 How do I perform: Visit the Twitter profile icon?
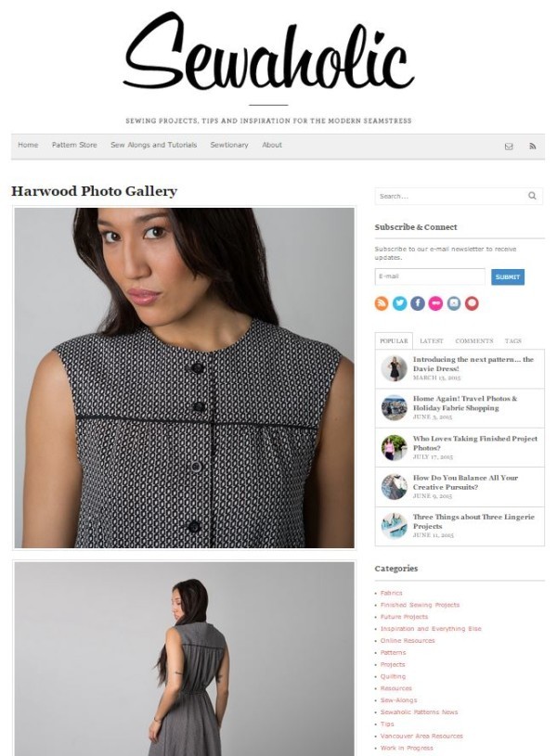(x=400, y=303)
